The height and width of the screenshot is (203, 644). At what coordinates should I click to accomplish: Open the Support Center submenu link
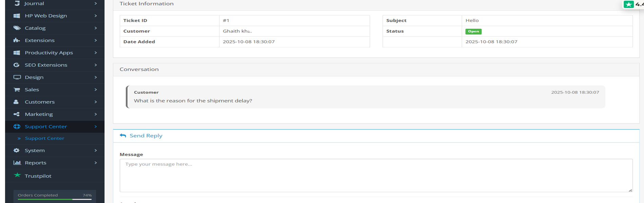[44, 138]
